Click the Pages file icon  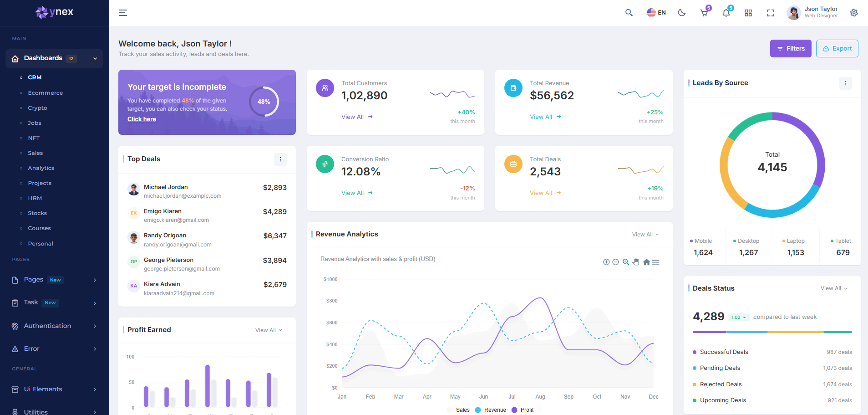pyautogui.click(x=15, y=280)
